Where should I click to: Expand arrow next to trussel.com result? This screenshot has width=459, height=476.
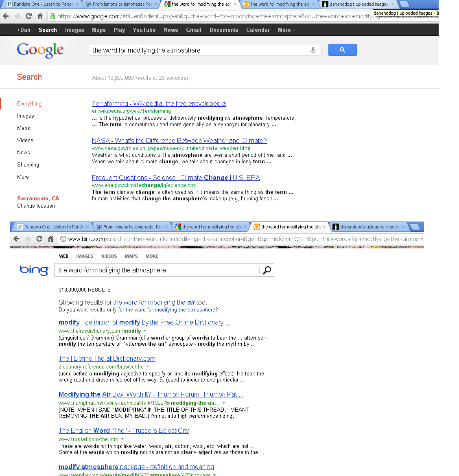[x=122, y=439]
